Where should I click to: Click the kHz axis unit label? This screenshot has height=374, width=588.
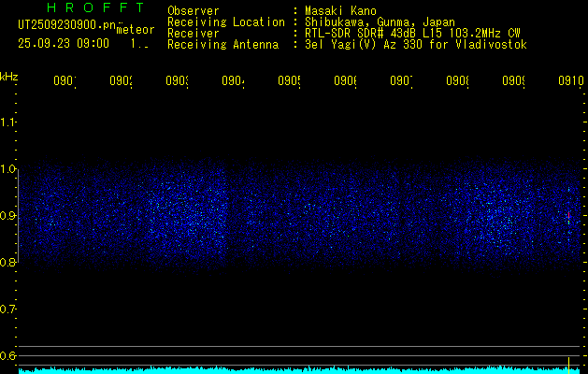pyautogui.click(x=8, y=77)
